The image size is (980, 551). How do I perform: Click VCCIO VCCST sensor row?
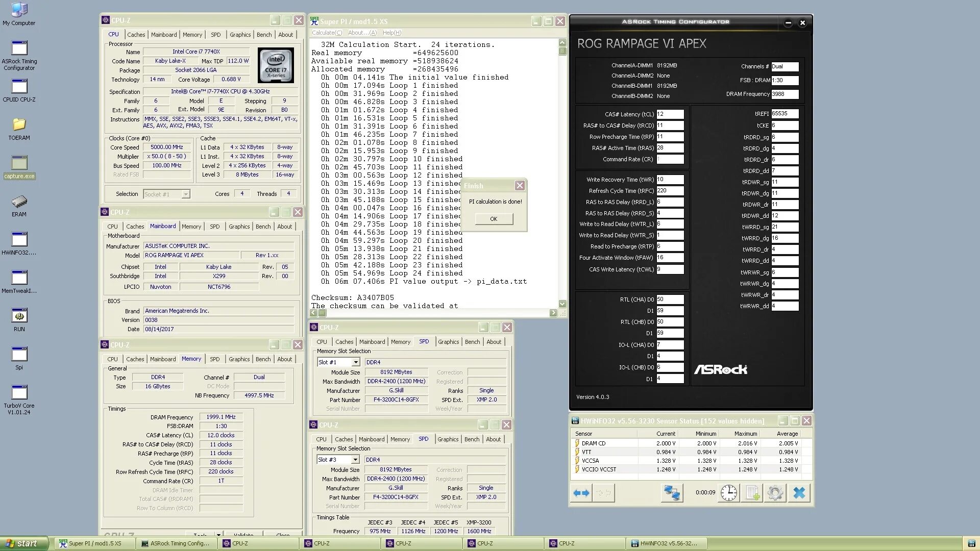click(691, 469)
